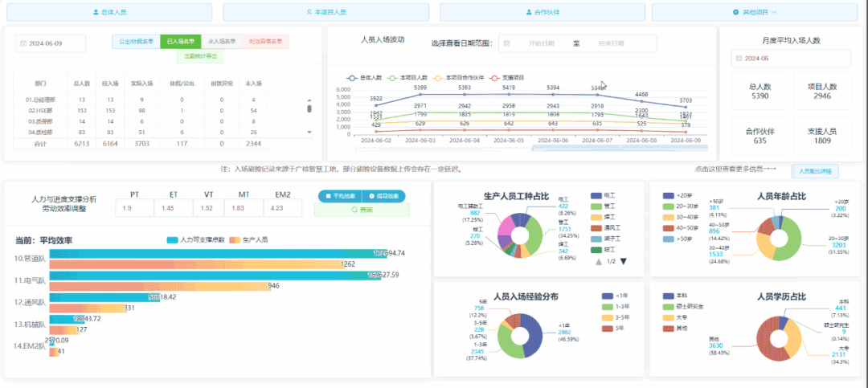The image size is (868, 388).
Task: Go to next page of 工种 legend
Action: click(x=622, y=261)
